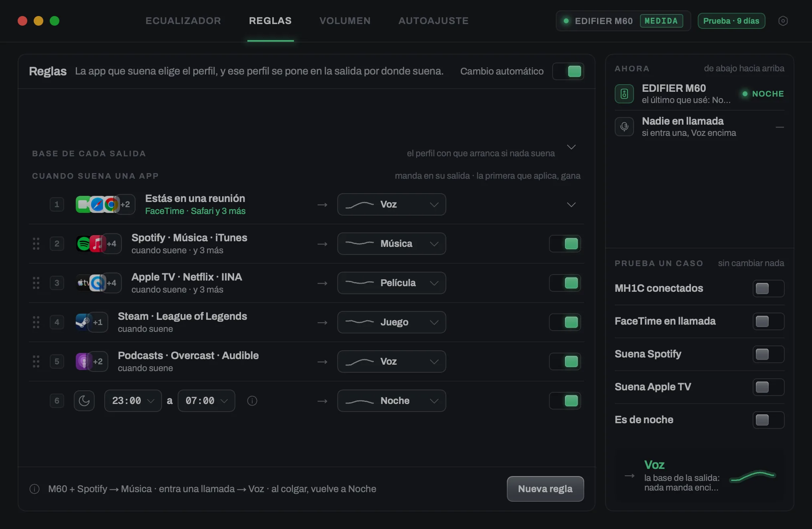Click the +4 apps badge in Spotify rule
The height and width of the screenshot is (529, 812).
click(x=112, y=244)
